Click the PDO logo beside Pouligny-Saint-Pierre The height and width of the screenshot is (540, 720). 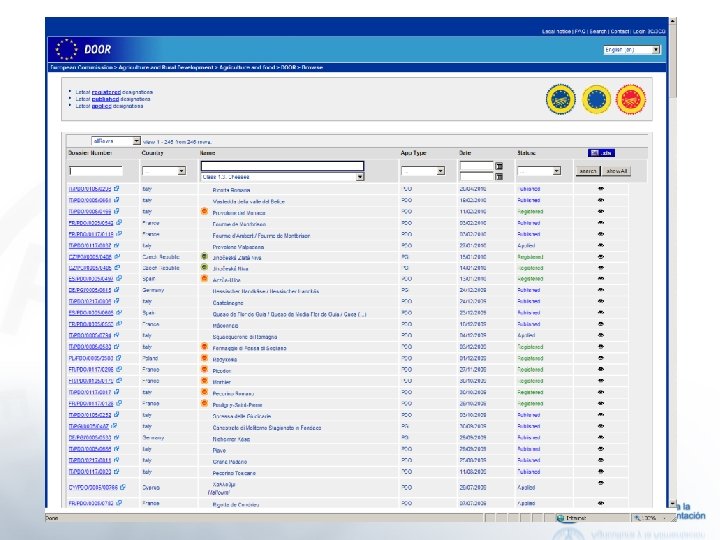coord(204,403)
